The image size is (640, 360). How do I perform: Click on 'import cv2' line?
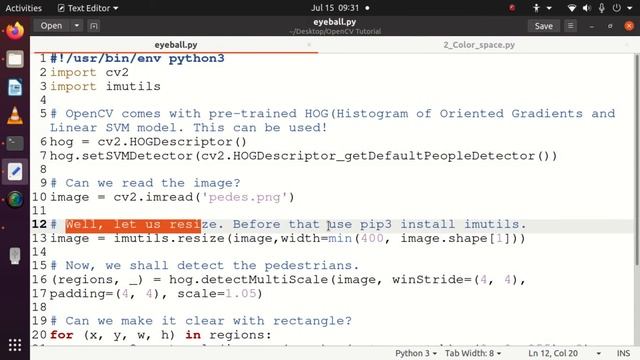[89, 73]
